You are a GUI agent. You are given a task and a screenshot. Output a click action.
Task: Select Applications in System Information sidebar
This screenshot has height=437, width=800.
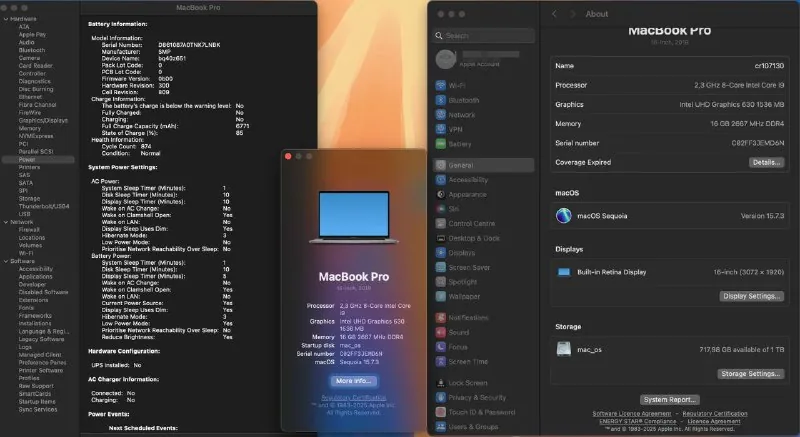pyautogui.click(x=35, y=276)
